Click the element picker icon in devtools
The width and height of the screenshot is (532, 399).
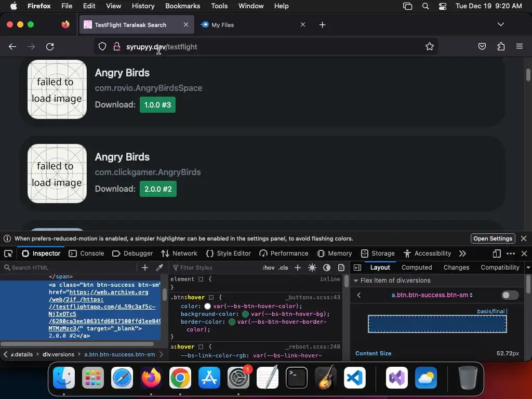8,254
